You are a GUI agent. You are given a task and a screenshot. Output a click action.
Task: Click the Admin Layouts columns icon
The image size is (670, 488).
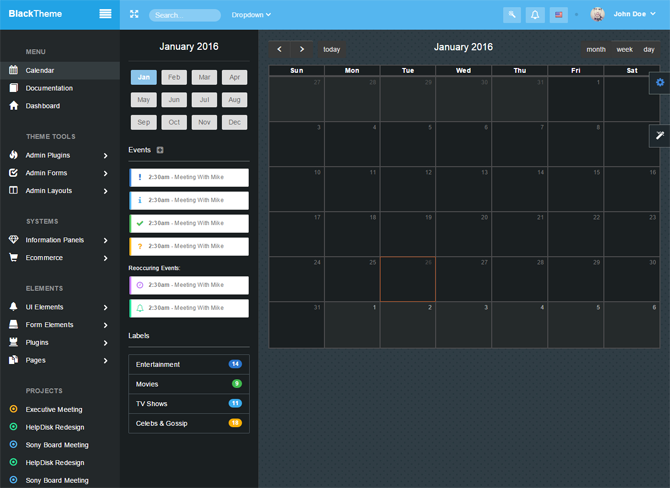coord(14,190)
